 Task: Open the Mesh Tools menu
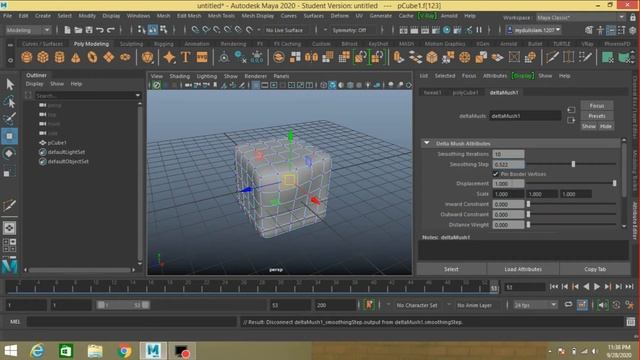[221, 16]
